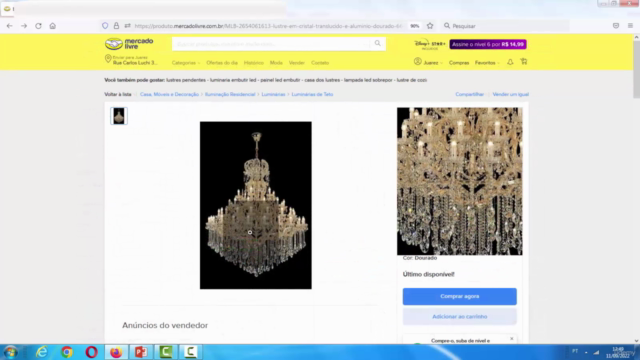
Task: Click Voltar à lista link
Action: [x=118, y=94]
